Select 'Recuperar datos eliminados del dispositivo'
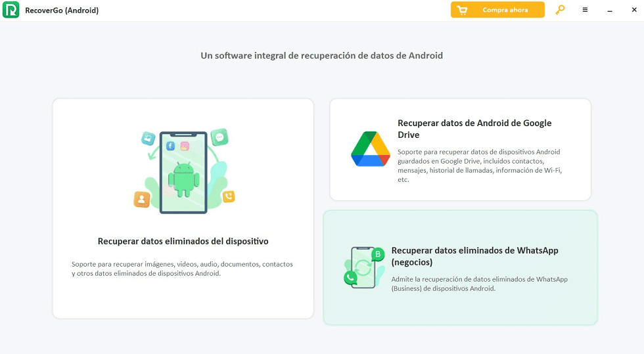644x354 pixels. [183, 208]
